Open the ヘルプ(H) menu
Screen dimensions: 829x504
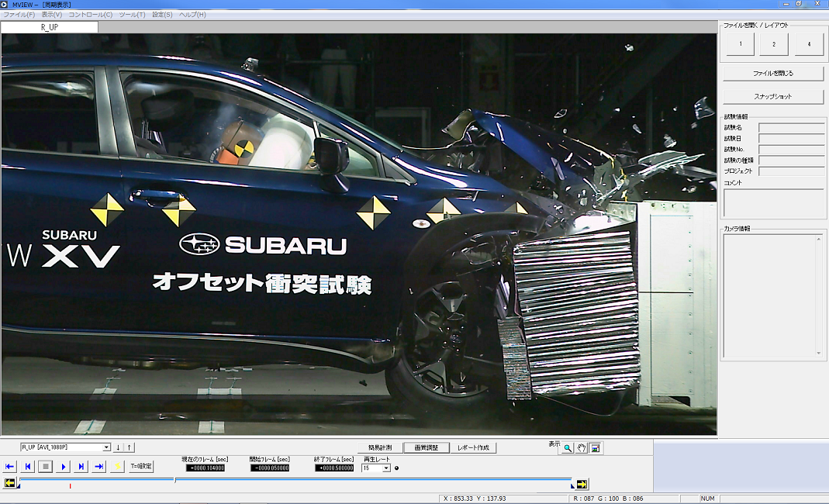[x=192, y=15]
